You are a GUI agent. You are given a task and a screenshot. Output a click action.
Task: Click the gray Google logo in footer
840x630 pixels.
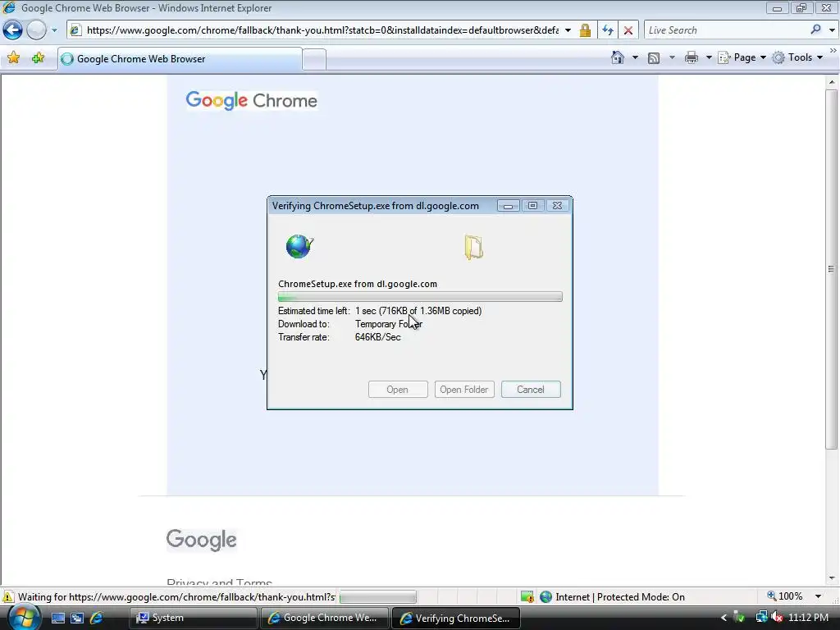tap(202, 540)
